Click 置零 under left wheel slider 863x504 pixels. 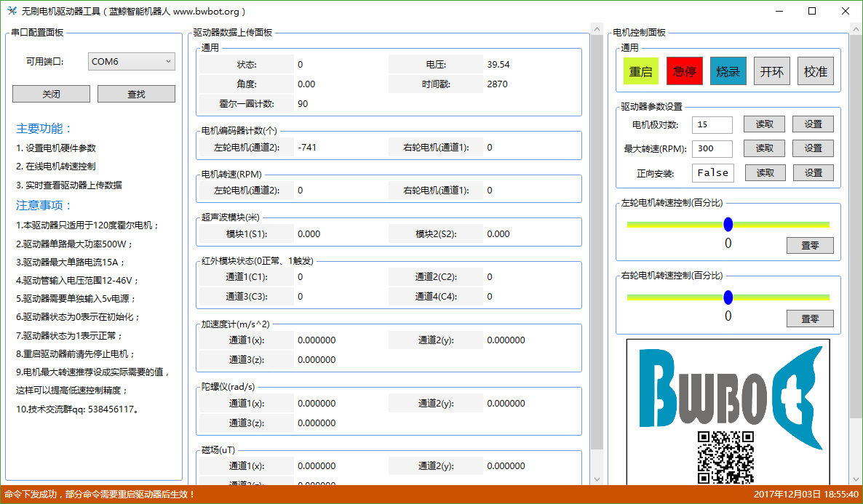click(809, 246)
